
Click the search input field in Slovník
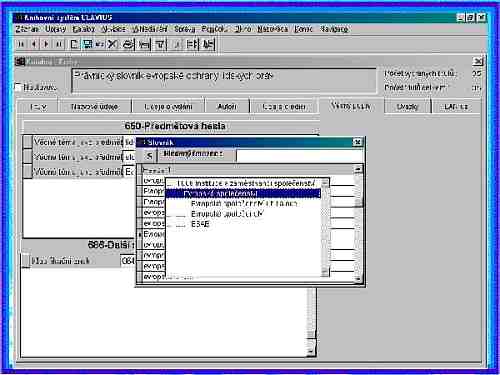point(300,156)
